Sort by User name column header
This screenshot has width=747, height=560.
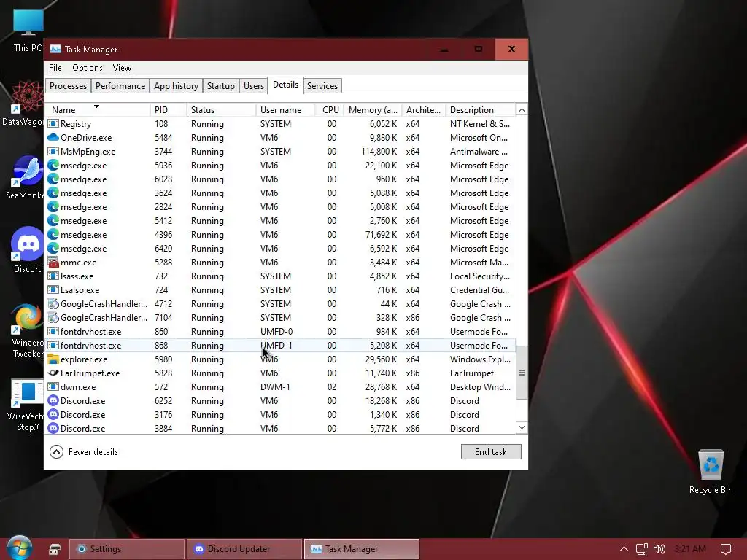(x=285, y=110)
